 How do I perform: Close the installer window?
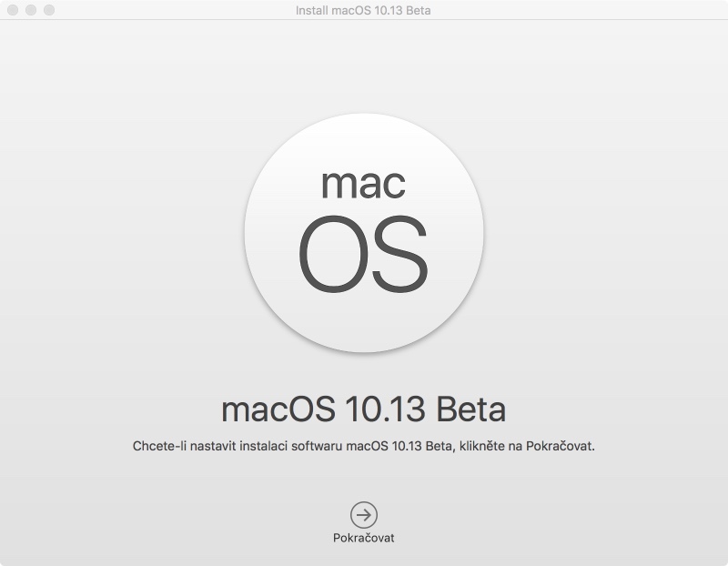tap(13, 10)
